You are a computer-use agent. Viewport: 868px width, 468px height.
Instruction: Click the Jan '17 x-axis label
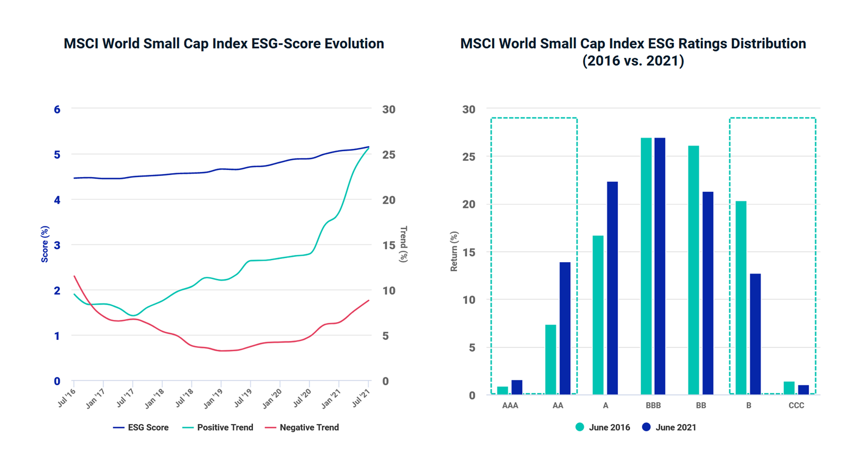tap(95, 399)
